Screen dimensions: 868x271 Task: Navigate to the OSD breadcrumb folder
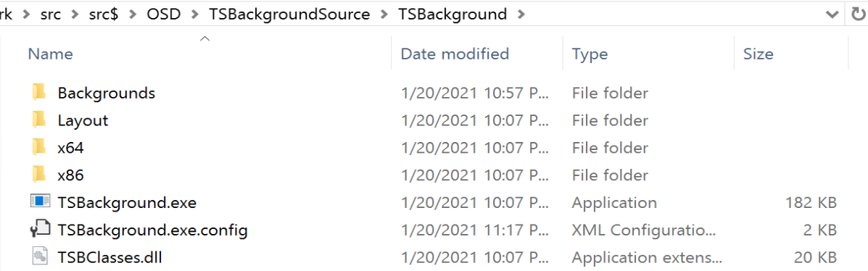tap(164, 14)
